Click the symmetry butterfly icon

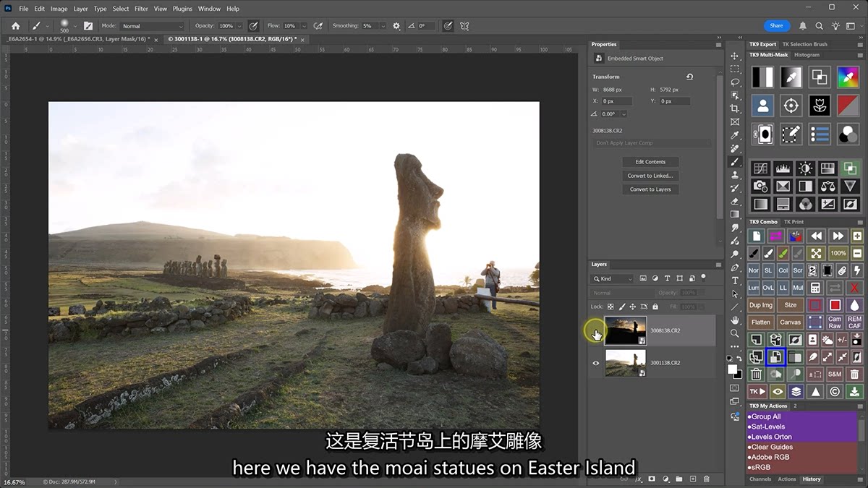pos(464,26)
